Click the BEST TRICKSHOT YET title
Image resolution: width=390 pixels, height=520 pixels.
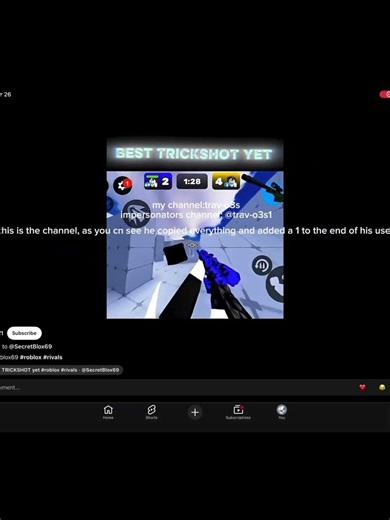coord(194,154)
